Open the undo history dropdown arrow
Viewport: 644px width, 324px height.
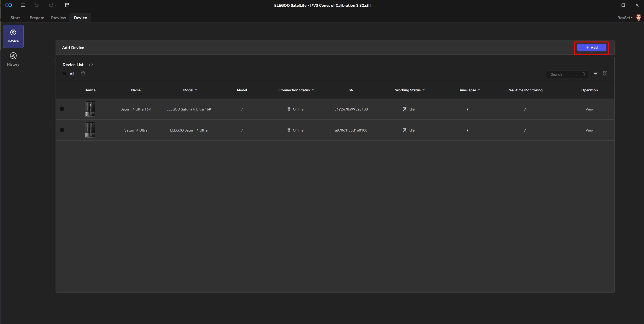click(41, 5)
